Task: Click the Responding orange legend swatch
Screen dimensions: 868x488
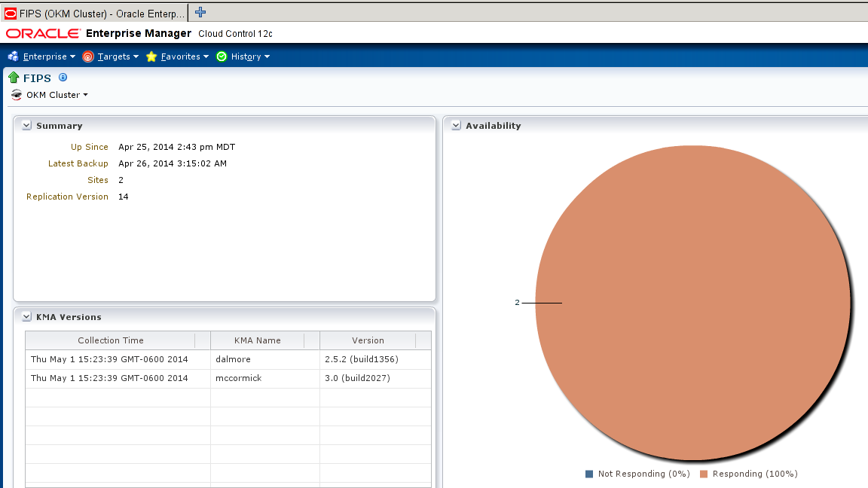Action: click(x=704, y=474)
